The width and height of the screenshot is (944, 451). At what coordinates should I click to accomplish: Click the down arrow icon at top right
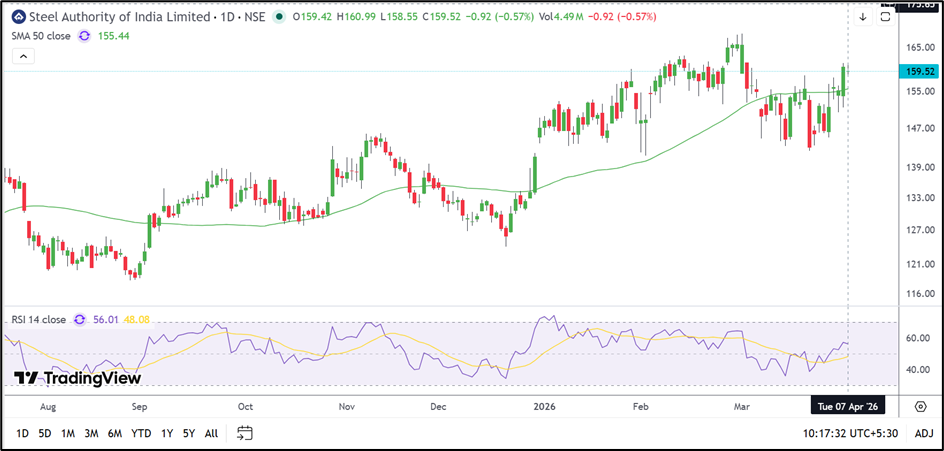(x=863, y=17)
